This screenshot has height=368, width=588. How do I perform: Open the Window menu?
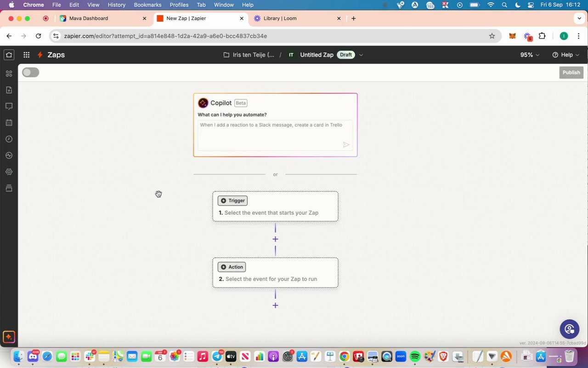(x=224, y=5)
